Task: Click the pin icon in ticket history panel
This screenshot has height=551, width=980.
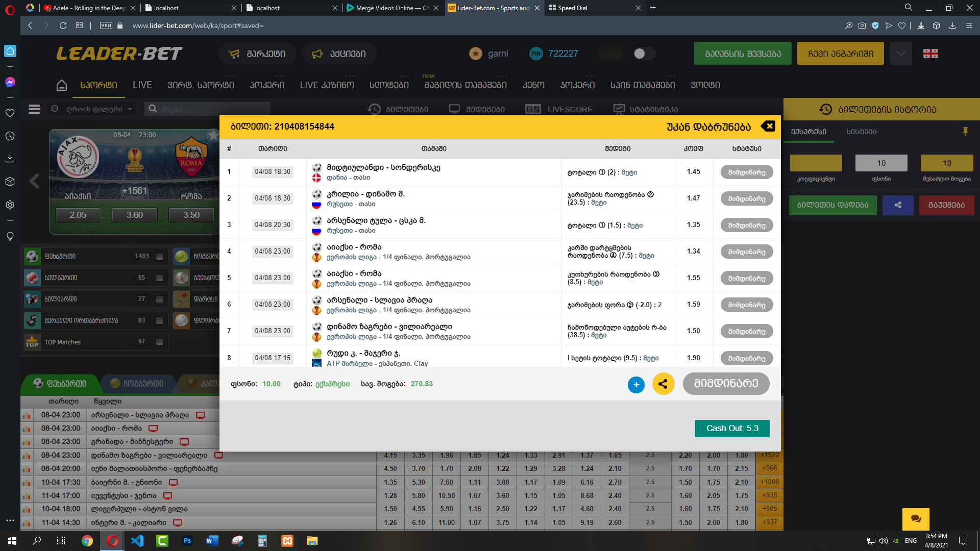Action: tap(965, 132)
